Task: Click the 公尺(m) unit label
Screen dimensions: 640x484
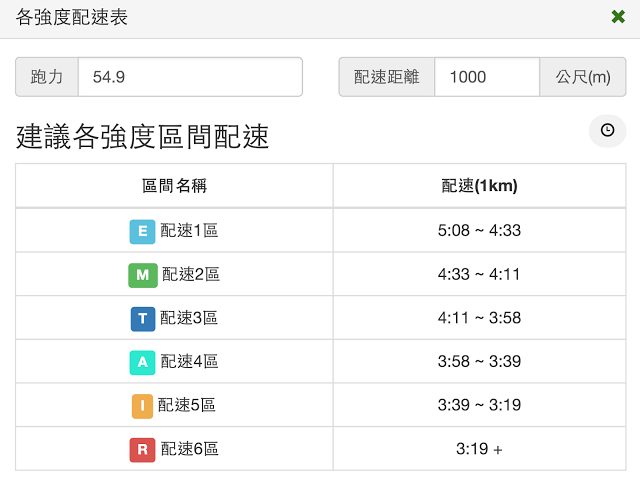Action: pos(583,77)
